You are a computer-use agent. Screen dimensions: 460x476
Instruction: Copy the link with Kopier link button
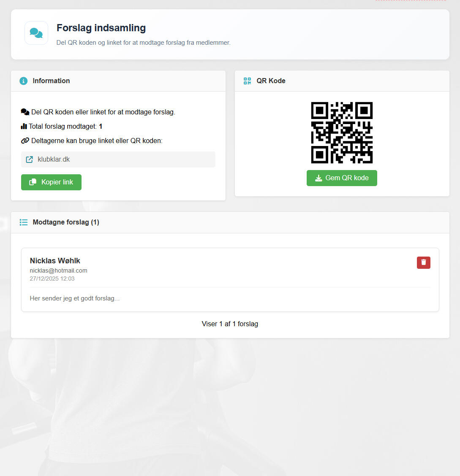[x=52, y=182]
